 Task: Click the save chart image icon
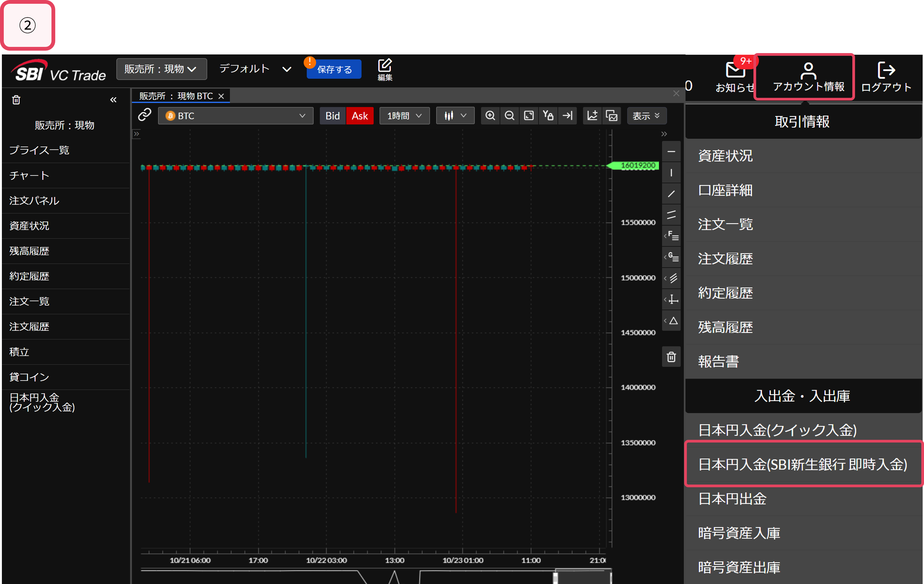[x=612, y=116]
